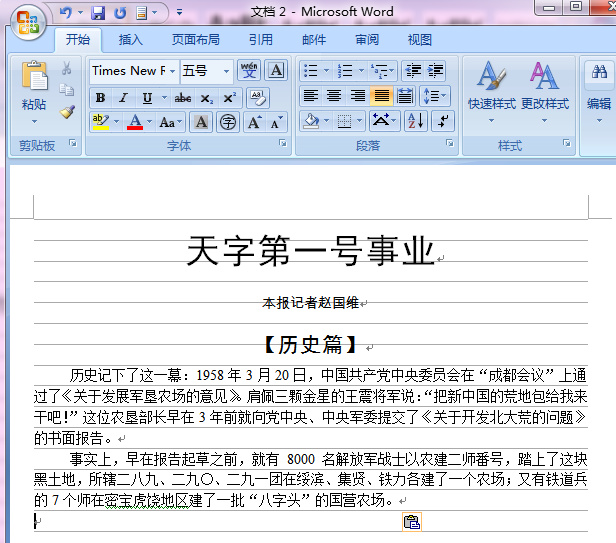Viewport: 616px width, 543px height.
Task: Expand the Paste button dropdown arrow
Action: (35, 121)
